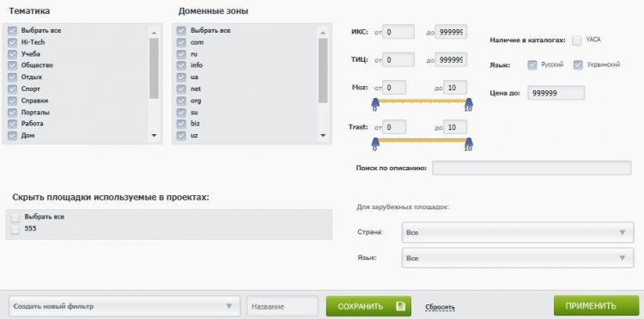The width and height of the screenshot is (644, 319).
Task: Toggle the ua domain zone checkbox
Action: (x=181, y=77)
